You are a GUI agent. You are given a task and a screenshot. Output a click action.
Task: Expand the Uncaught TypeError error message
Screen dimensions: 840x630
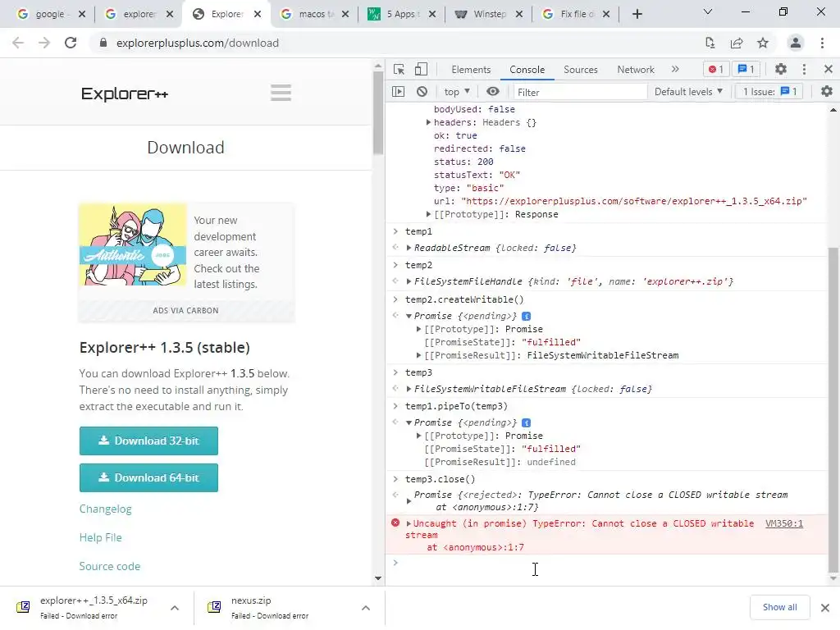pyautogui.click(x=409, y=523)
